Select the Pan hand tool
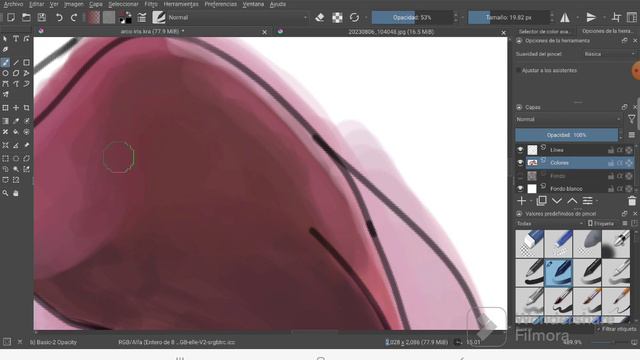640x360 pixels. click(x=16, y=193)
